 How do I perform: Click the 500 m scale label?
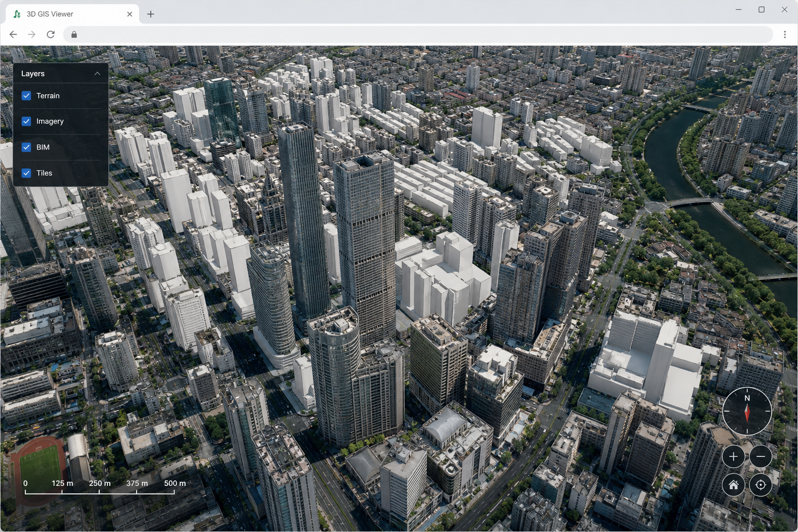[175, 483]
